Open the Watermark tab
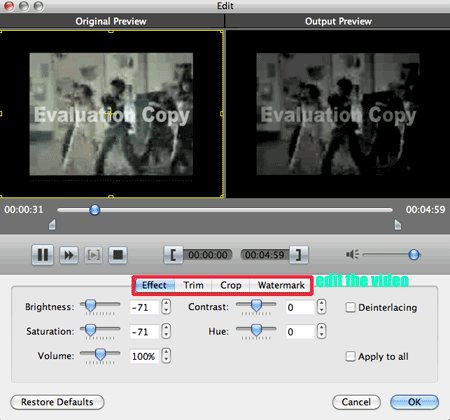The width and height of the screenshot is (450, 420). [x=281, y=285]
